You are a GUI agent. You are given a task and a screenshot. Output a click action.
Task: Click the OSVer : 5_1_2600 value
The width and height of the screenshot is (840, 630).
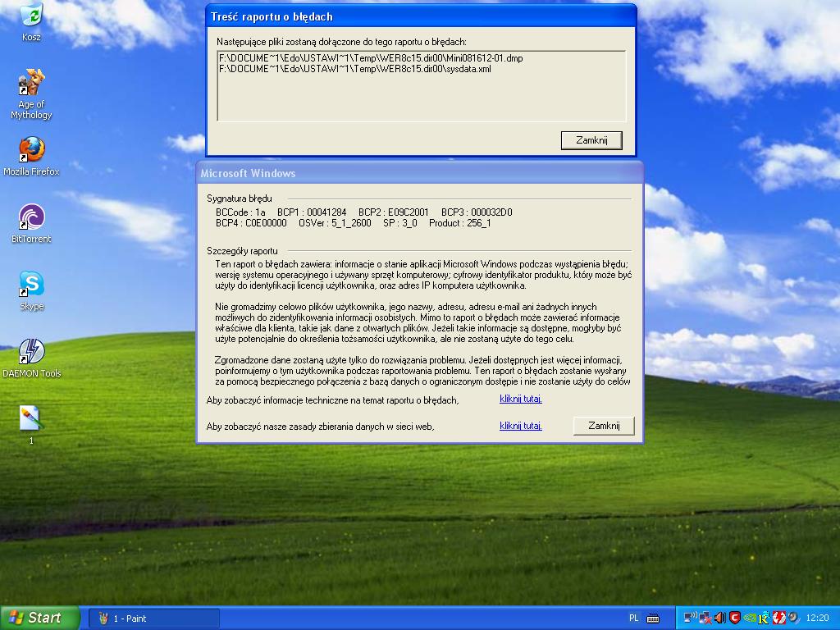tap(335, 223)
